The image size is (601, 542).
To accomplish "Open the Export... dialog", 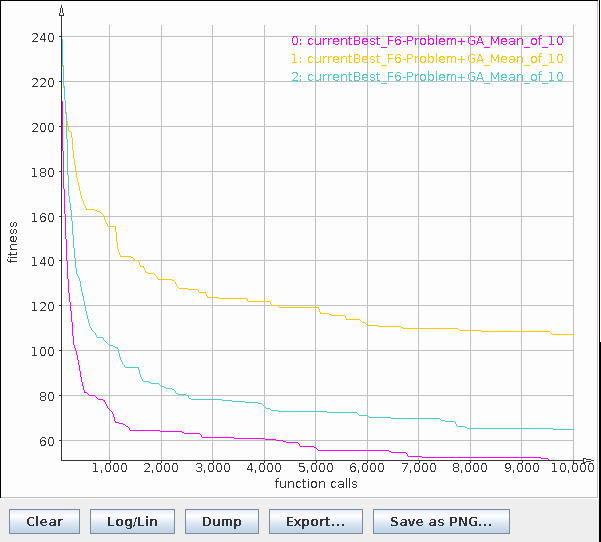I will (x=315, y=521).
